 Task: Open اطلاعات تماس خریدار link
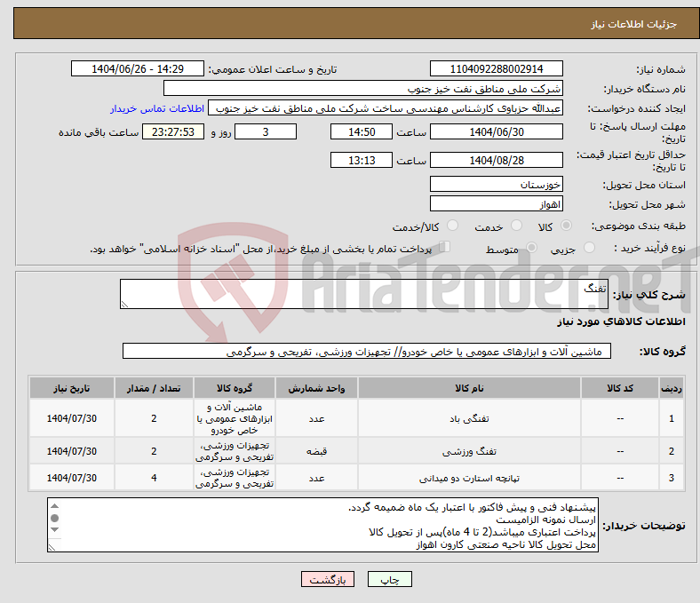(157, 108)
